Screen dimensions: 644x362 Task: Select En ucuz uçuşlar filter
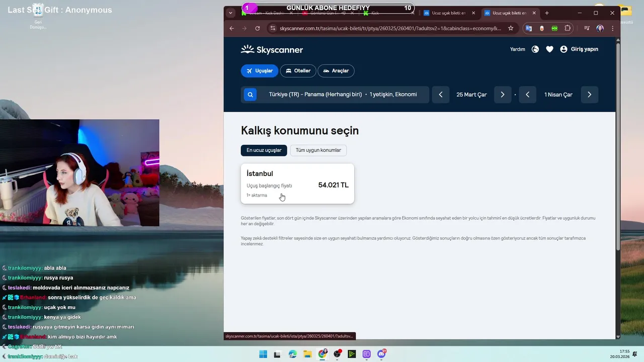tap(264, 150)
